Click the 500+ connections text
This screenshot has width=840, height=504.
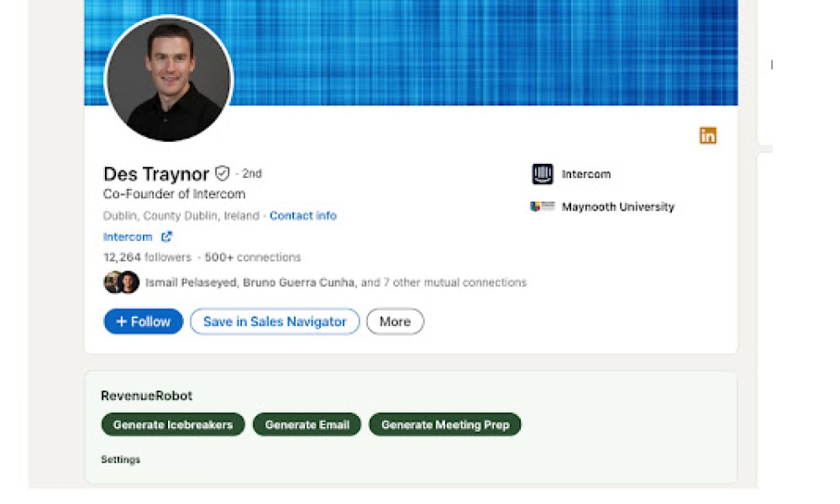253,257
